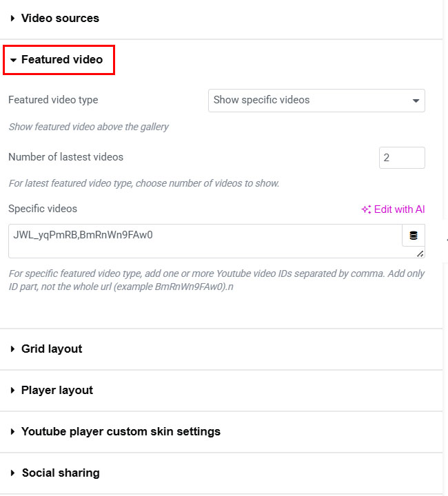Click the Number of lastest videos field
448x496 pixels.
[x=402, y=158]
